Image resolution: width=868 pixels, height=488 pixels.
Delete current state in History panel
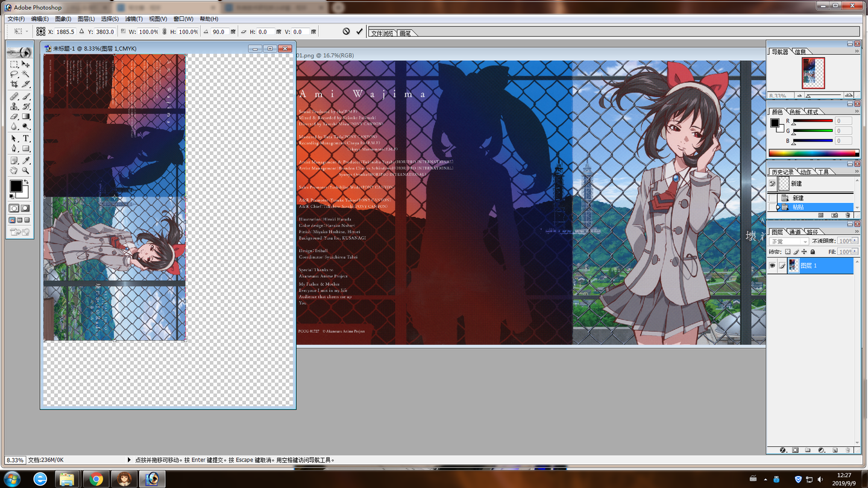coord(848,215)
